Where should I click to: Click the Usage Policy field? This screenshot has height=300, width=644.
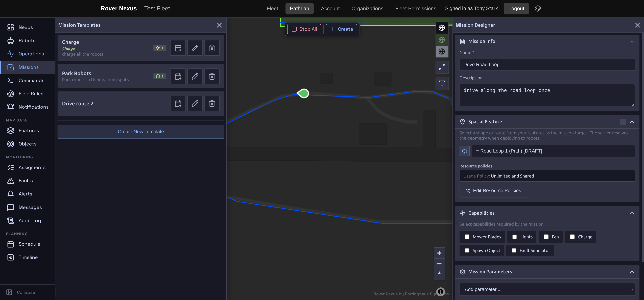click(x=547, y=176)
